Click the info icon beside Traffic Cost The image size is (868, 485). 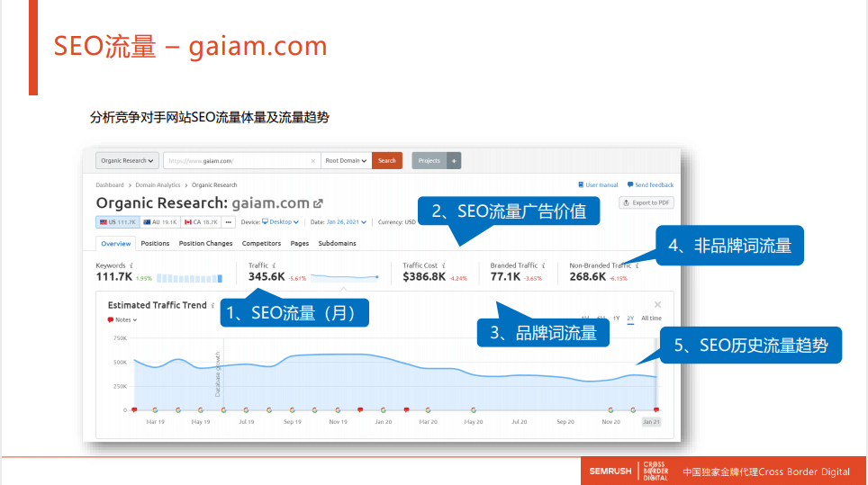pos(444,265)
